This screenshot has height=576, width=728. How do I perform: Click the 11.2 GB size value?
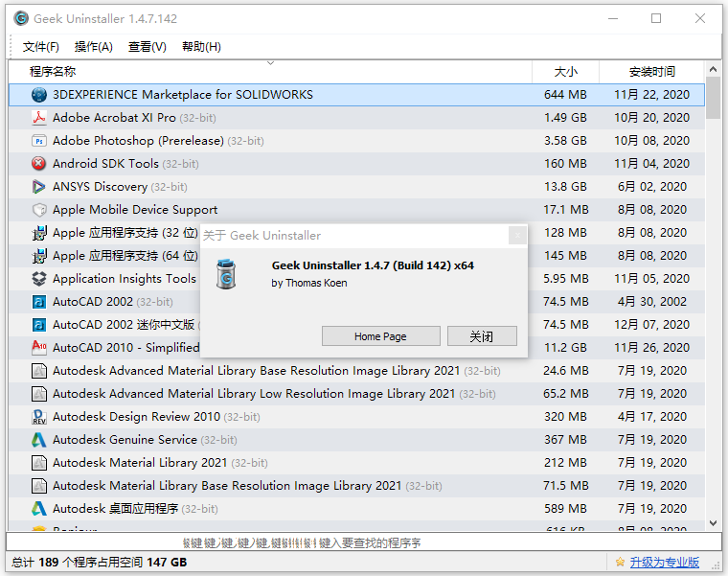(565, 348)
